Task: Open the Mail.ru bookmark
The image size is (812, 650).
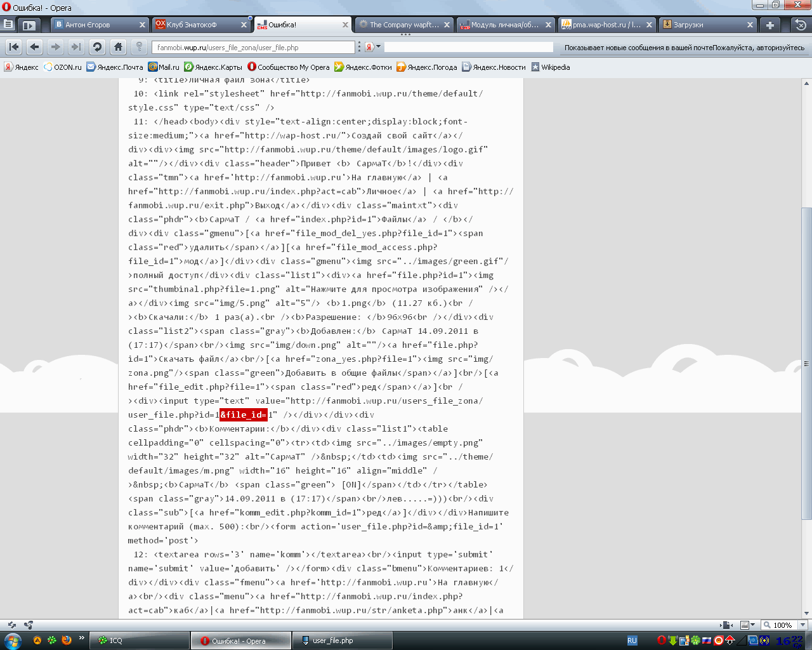Action: 164,67
